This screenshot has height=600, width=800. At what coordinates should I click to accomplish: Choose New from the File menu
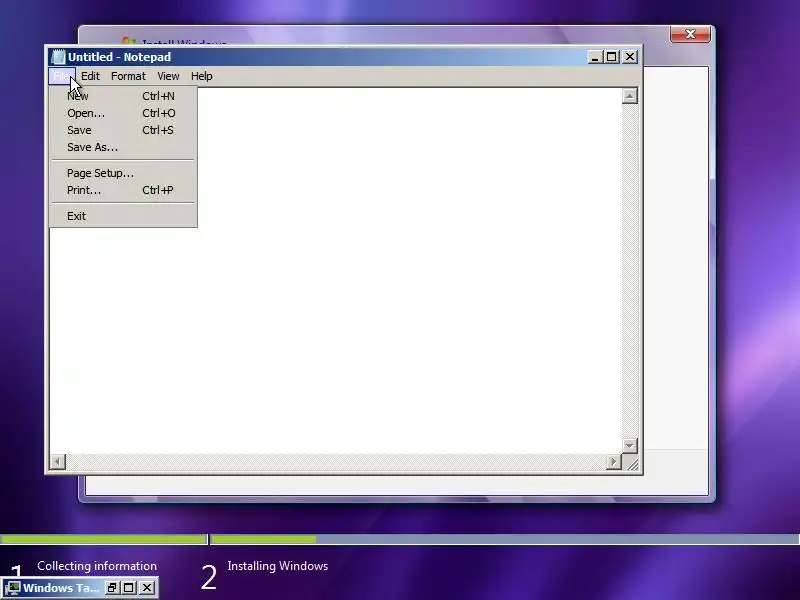pos(123,96)
